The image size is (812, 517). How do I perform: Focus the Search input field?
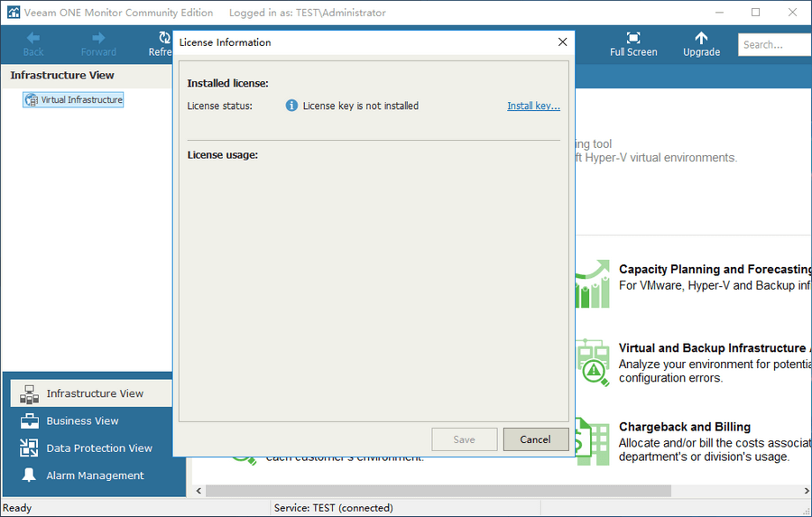coord(775,44)
